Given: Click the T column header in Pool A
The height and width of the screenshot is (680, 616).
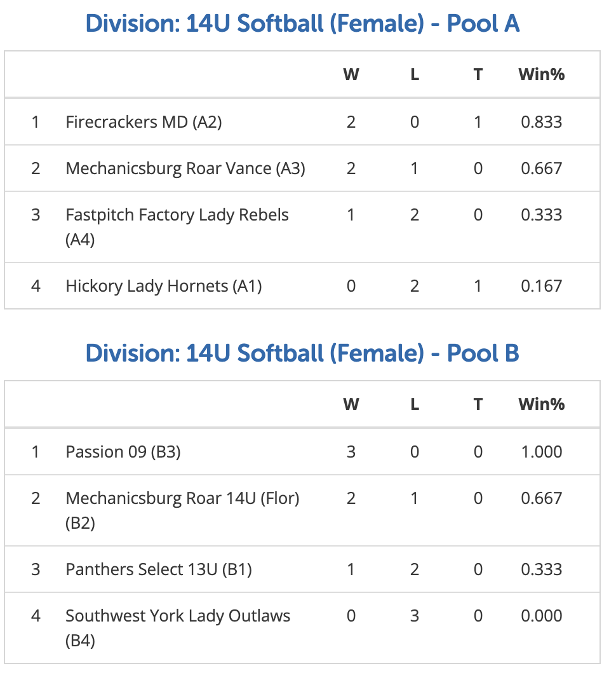Looking at the screenshot, I should point(478,74).
